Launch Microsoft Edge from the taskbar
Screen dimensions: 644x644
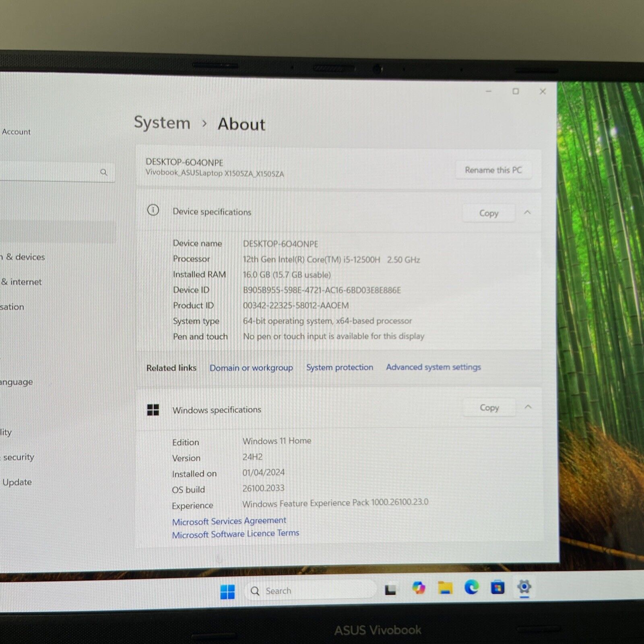[x=471, y=588]
